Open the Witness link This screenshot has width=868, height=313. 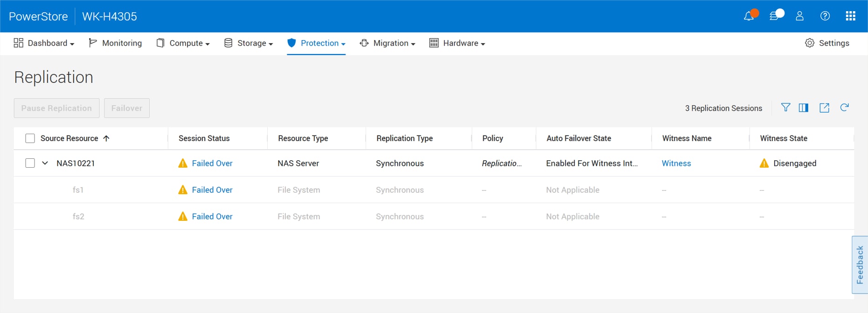[x=676, y=163]
